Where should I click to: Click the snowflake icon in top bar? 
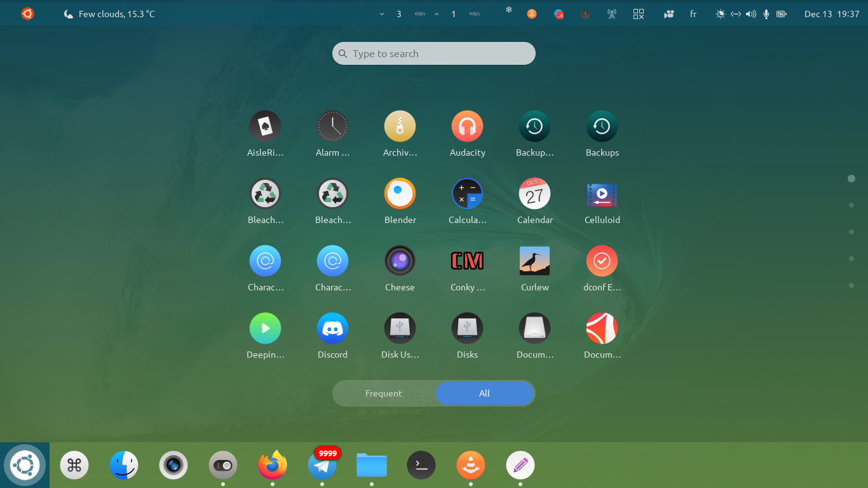click(508, 10)
